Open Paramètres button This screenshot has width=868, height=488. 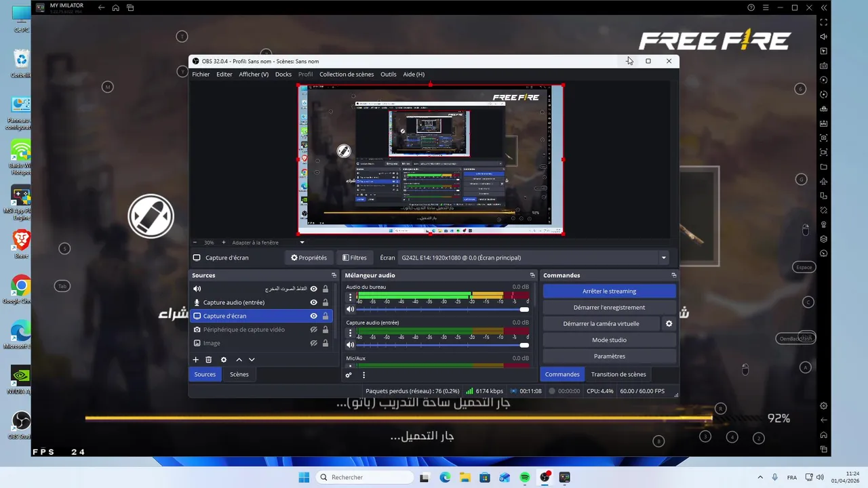coord(609,356)
